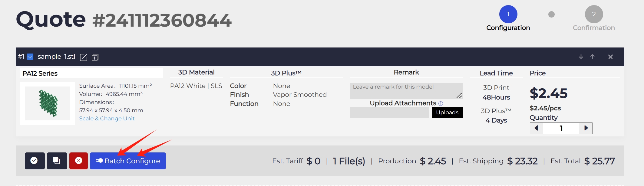Decrease quantity with the left arrow

pyautogui.click(x=536, y=128)
